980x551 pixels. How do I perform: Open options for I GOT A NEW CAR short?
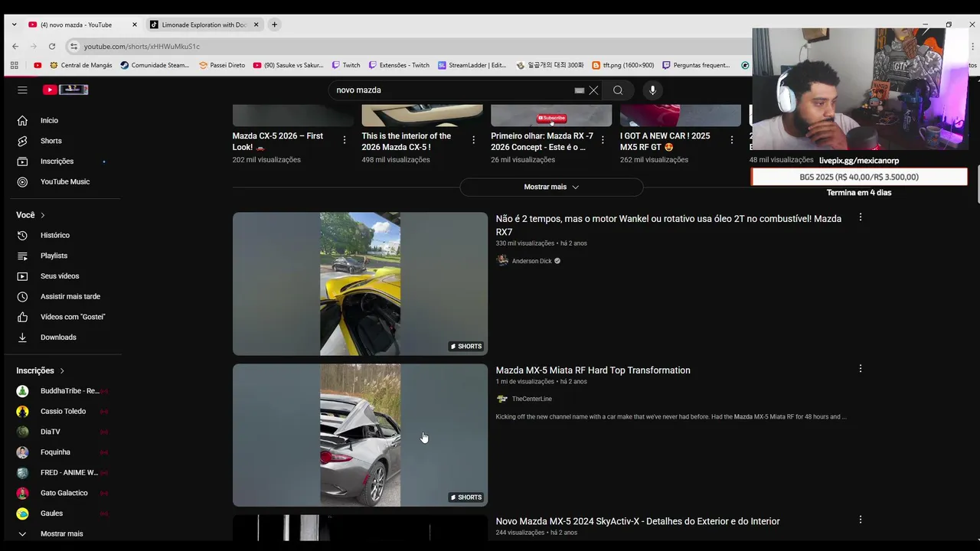pos(732,140)
